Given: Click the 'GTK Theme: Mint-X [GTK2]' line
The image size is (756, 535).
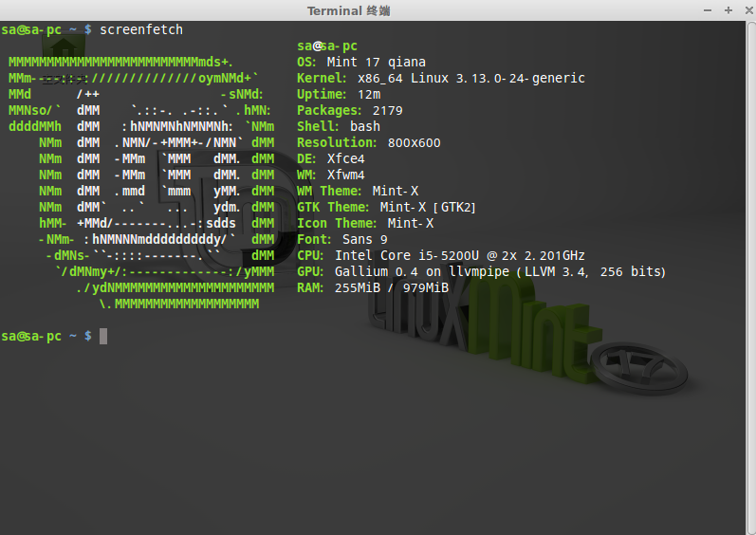Looking at the screenshot, I should tap(386, 207).
